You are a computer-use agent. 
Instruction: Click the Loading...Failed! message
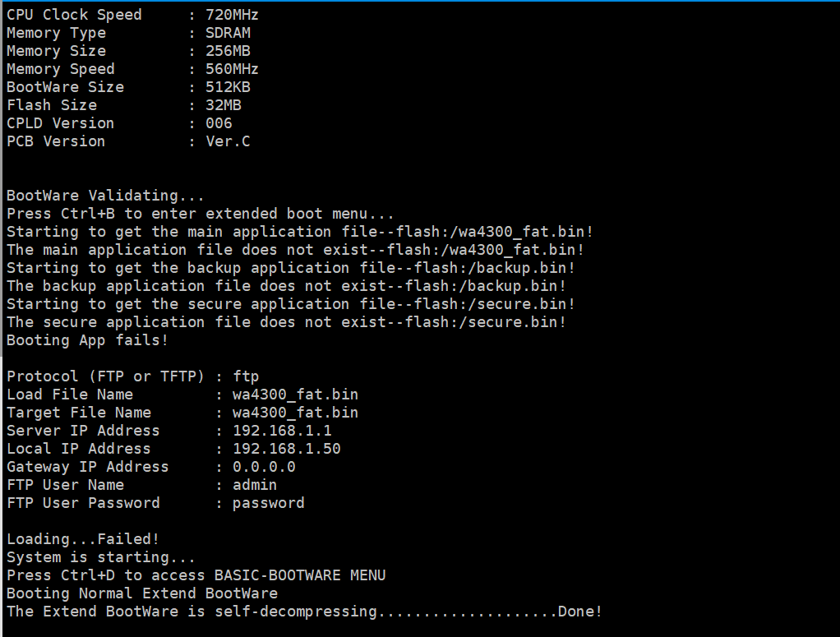click(x=83, y=539)
